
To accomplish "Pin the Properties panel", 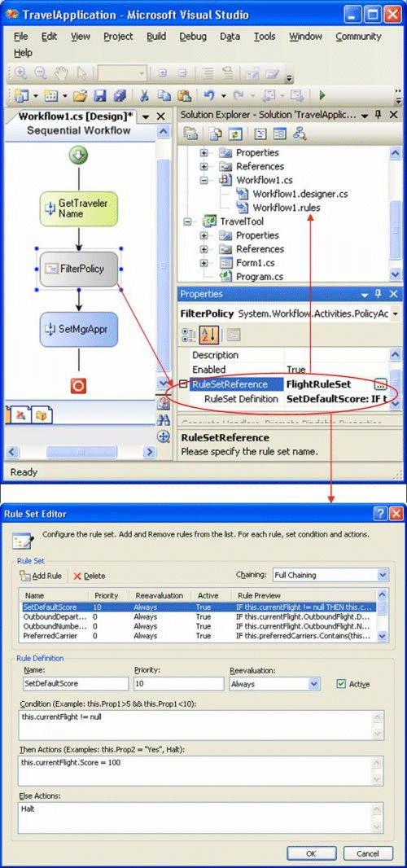I will [x=379, y=294].
